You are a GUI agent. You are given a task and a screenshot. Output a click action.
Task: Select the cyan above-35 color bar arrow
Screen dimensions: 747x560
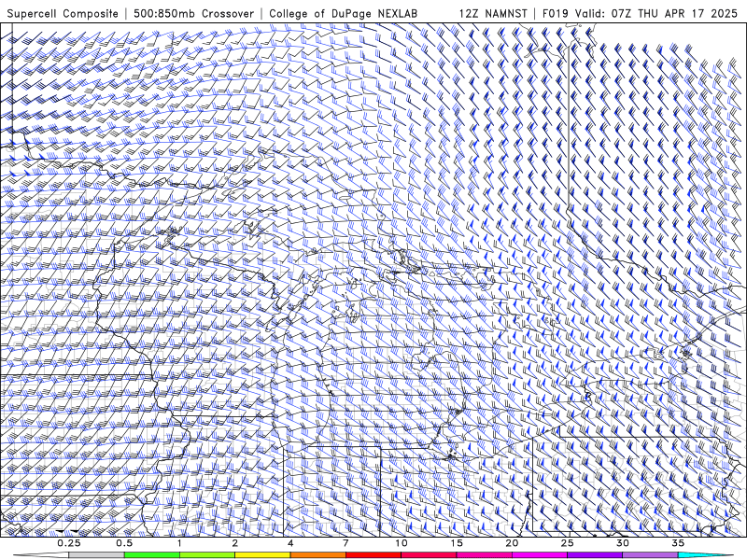[705, 555]
